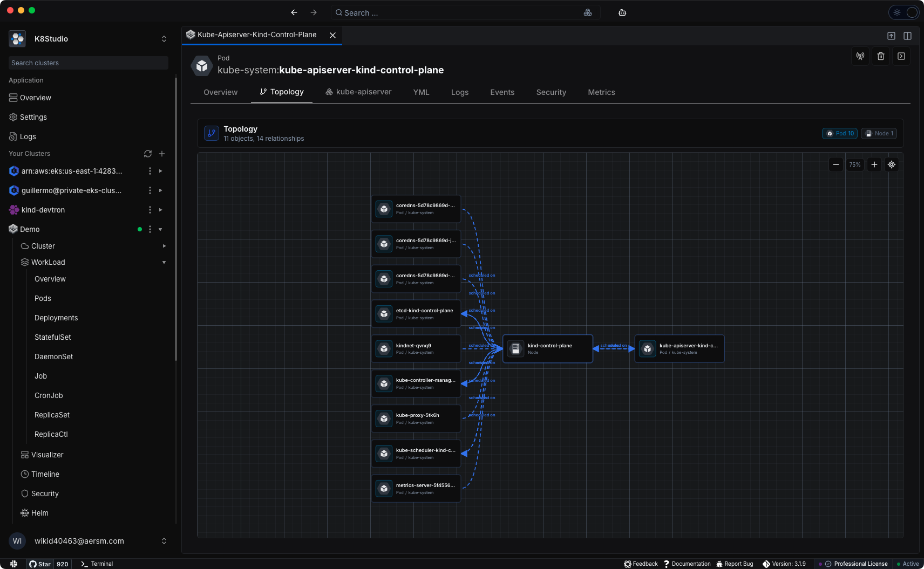Image resolution: width=924 pixels, height=569 pixels.
Task: Open the Visualizer item
Action: pyautogui.click(x=47, y=455)
